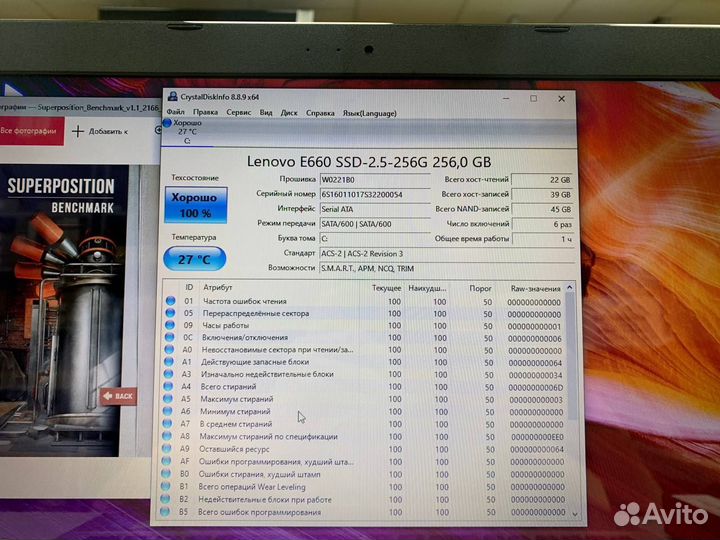Click the Атрибут column header
This screenshot has width=720, height=540.
coord(218,287)
